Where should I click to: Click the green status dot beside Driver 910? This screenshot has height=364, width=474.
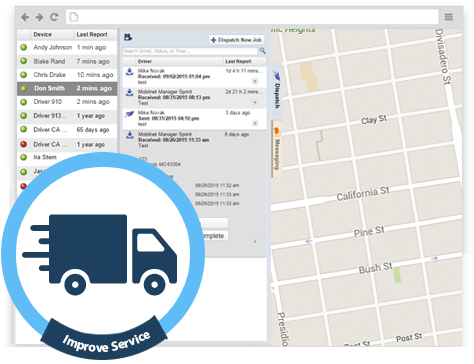[24, 102]
